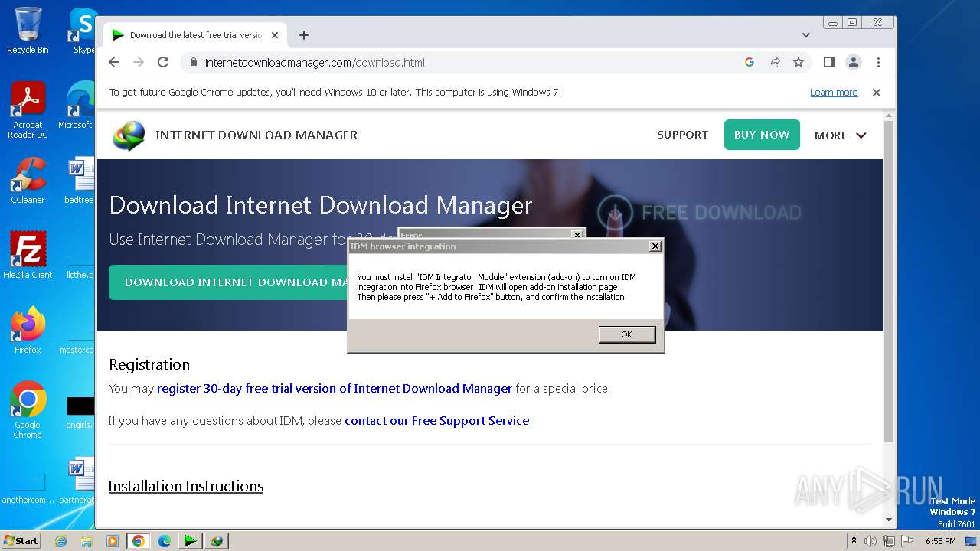The image size is (980, 551).
Task: Select the FileZilla Client desktop icon
Action: coord(28,256)
